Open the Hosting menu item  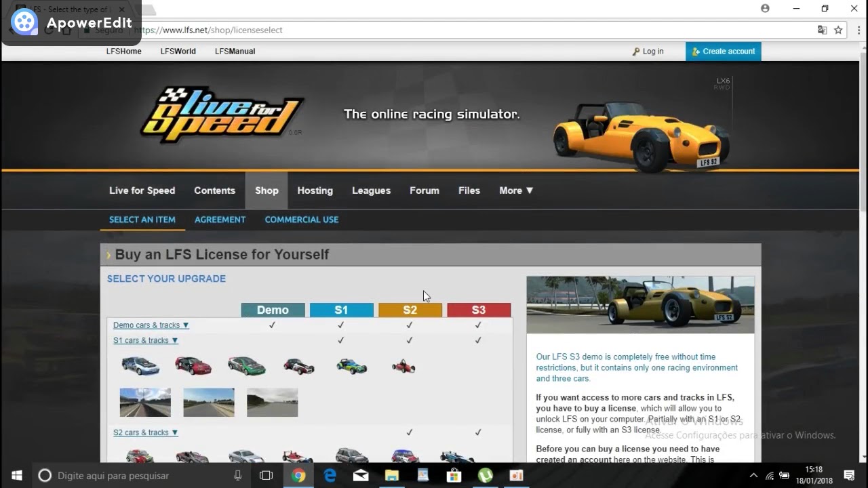pos(315,190)
